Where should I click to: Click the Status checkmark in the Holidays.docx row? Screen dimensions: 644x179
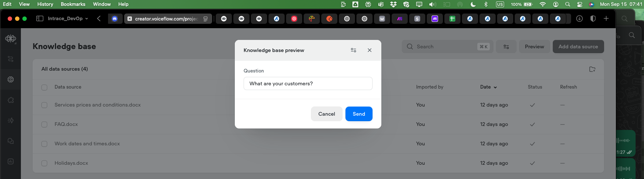(532, 163)
